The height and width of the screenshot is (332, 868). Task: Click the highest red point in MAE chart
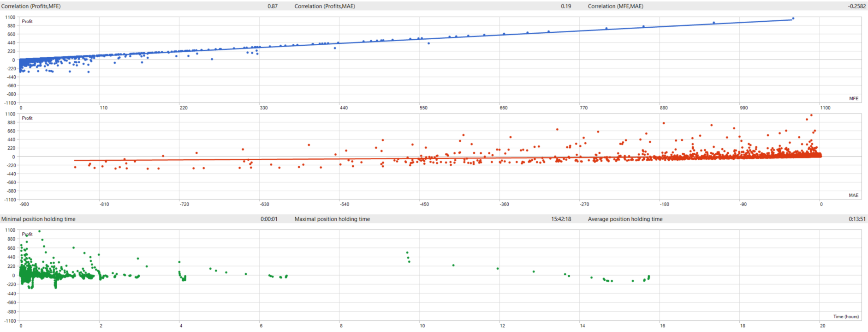click(x=811, y=115)
